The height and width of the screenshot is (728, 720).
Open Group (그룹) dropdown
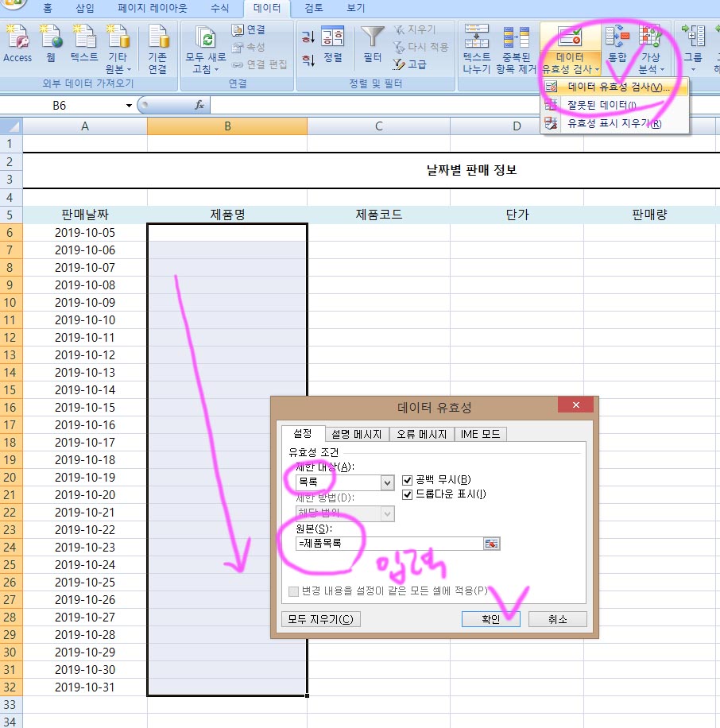click(x=693, y=48)
